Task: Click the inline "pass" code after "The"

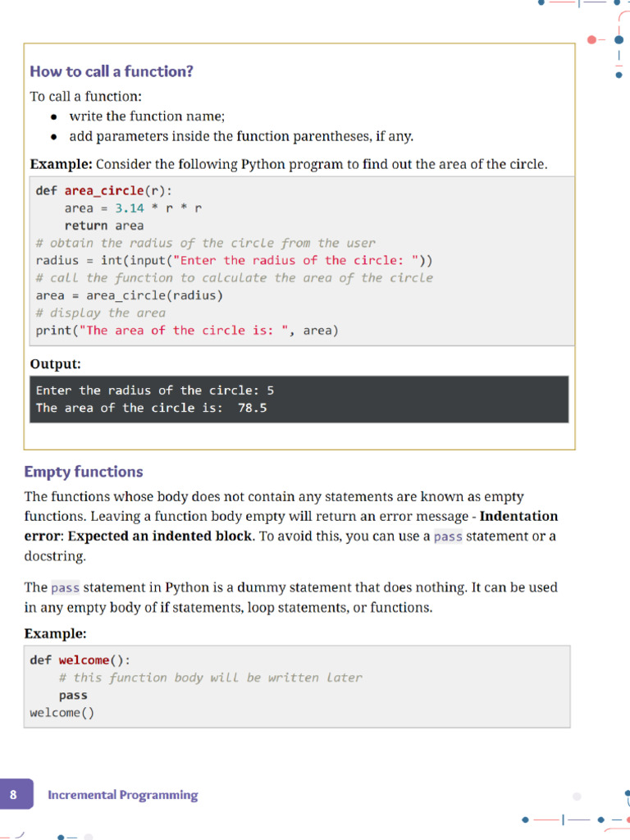Action: tap(65, 587)
